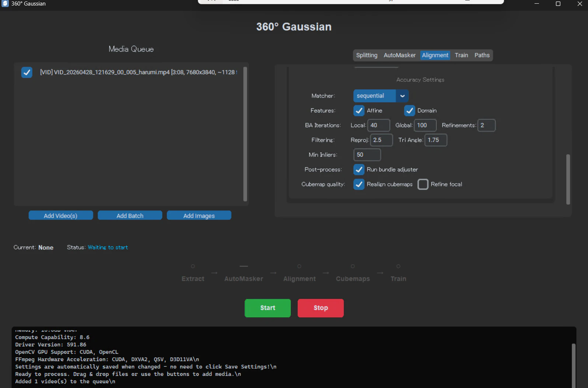Maximize the 360° Gaussian window
This screenshot has height=388, width=588.
(558, 4)
